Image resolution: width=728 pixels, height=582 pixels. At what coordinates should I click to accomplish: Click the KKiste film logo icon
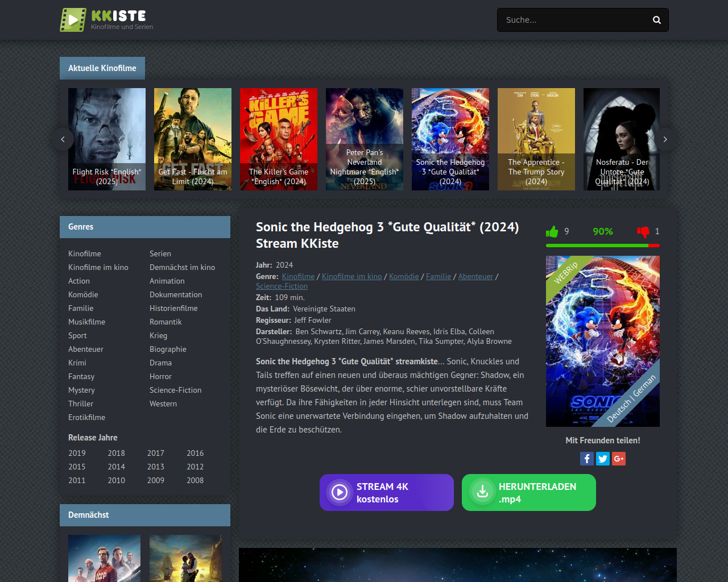(x=73, y=20)
